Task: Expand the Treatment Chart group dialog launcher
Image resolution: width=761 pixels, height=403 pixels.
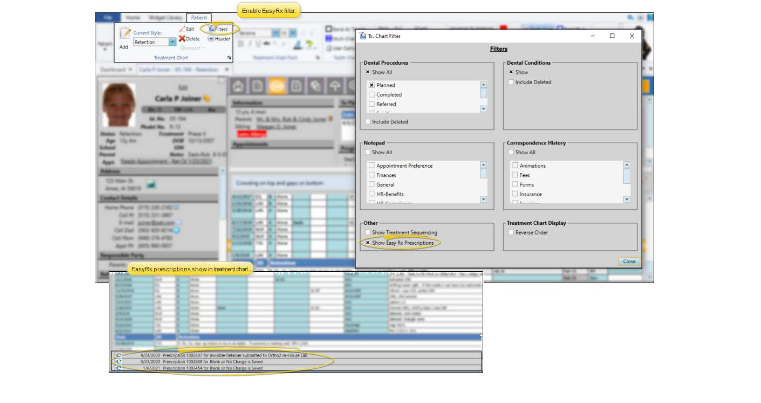Action: pyautogui.click(x=229, y=59)
